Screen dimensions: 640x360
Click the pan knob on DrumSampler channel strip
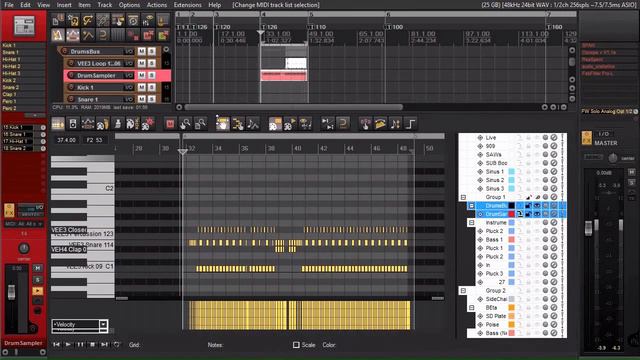click(24, 248)
